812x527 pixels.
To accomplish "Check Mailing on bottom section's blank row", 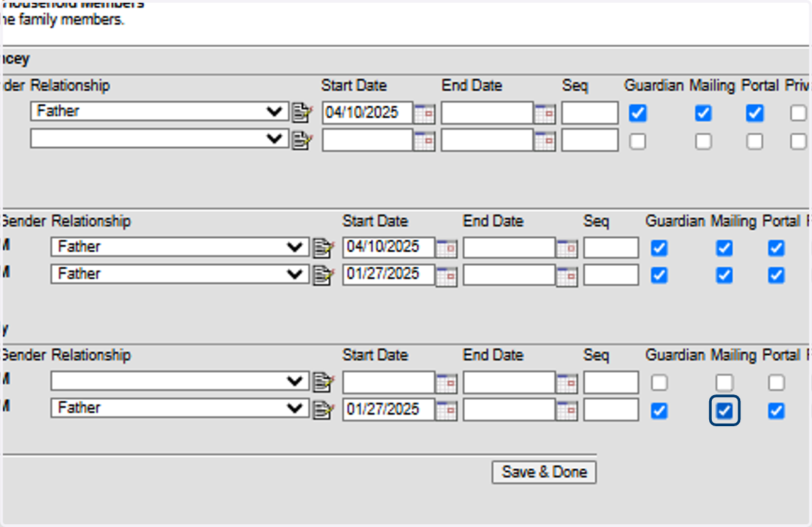I will pos(725,383).
